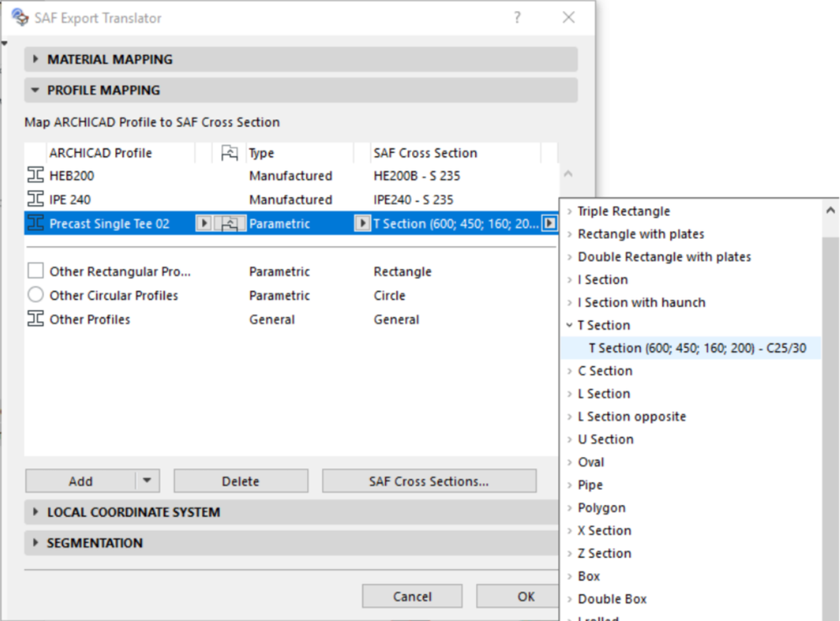Expand the U Section entry
Viewport: 840px width, 621px height.
click(x=569, y=439)
